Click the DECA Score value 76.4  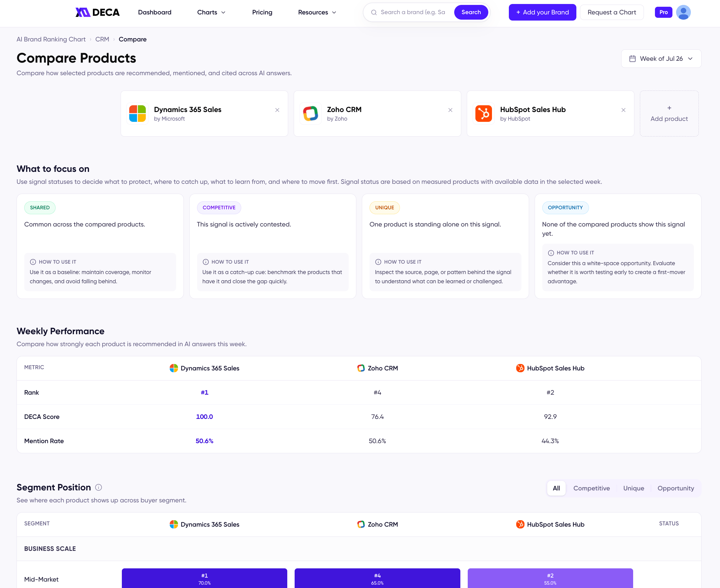(x=377, y=417)
